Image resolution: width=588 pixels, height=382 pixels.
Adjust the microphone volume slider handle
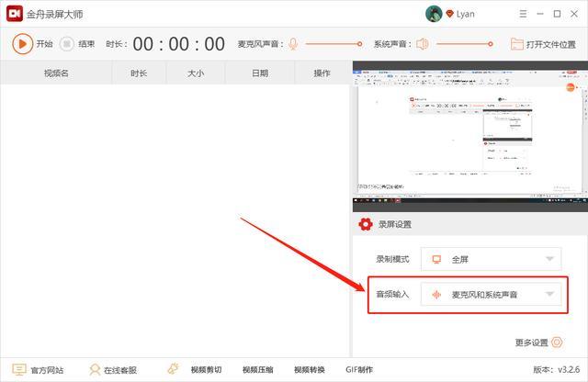click(x=359, y=44)
